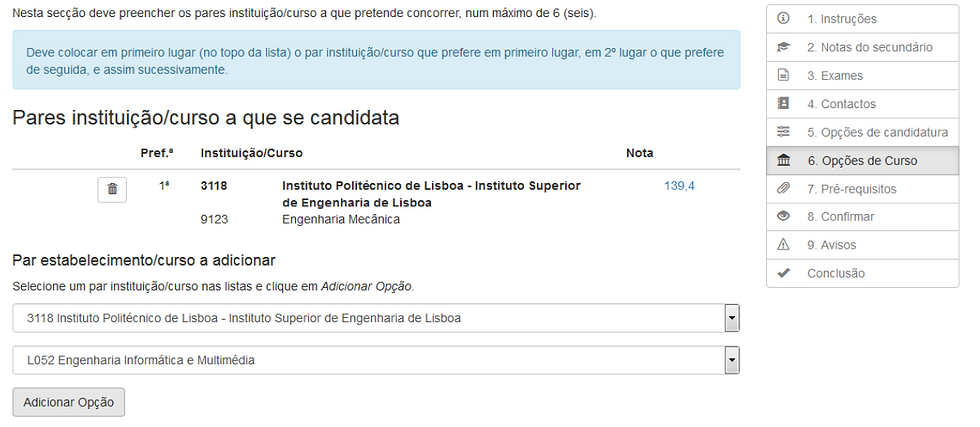Click the eye icon beside Confirmar

pyautogui.click(x=784, y=217)
